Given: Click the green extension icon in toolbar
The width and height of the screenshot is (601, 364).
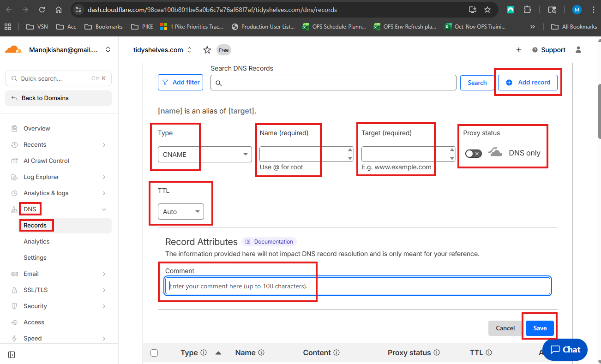Looking at the screenshot, I should tap(511, 10).
